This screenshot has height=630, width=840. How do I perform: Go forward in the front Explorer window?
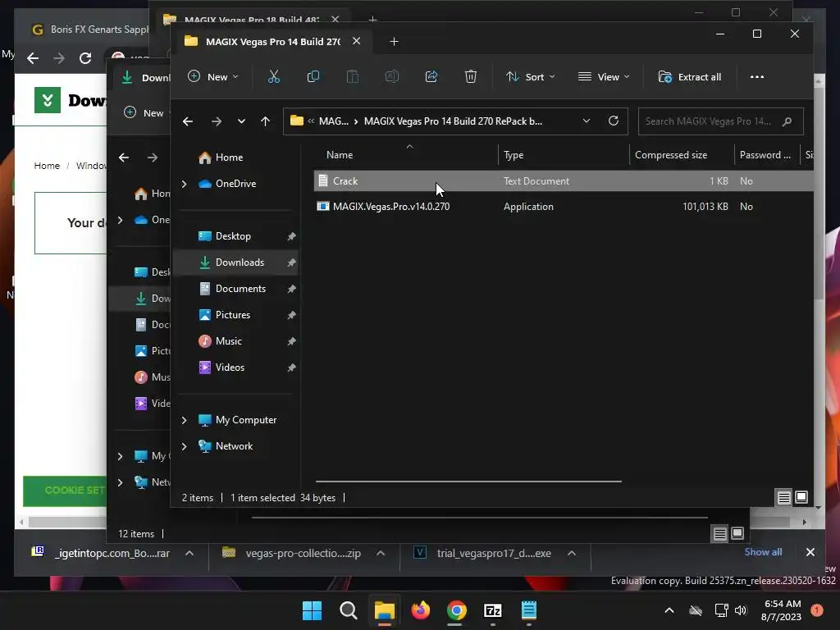coord(217,121)
